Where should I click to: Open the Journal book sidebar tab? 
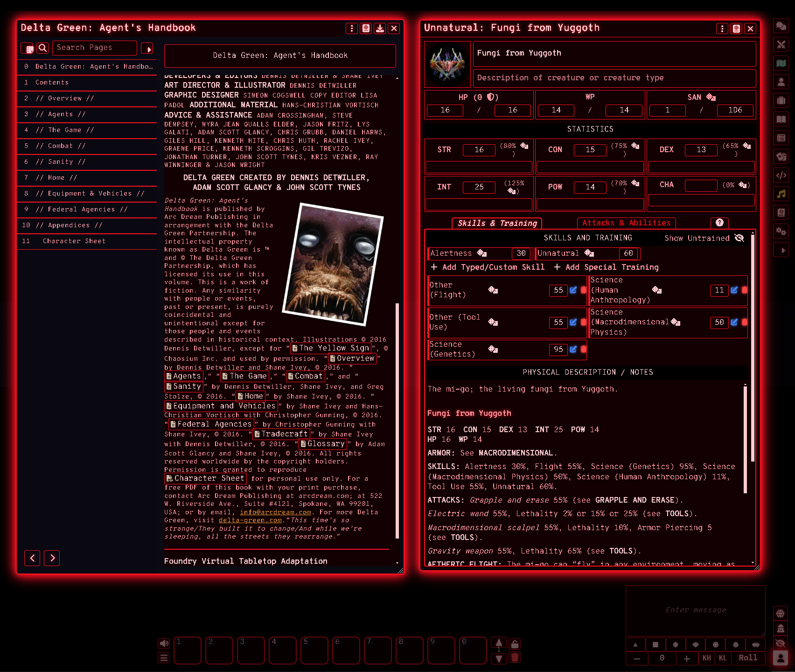(781, 119)
